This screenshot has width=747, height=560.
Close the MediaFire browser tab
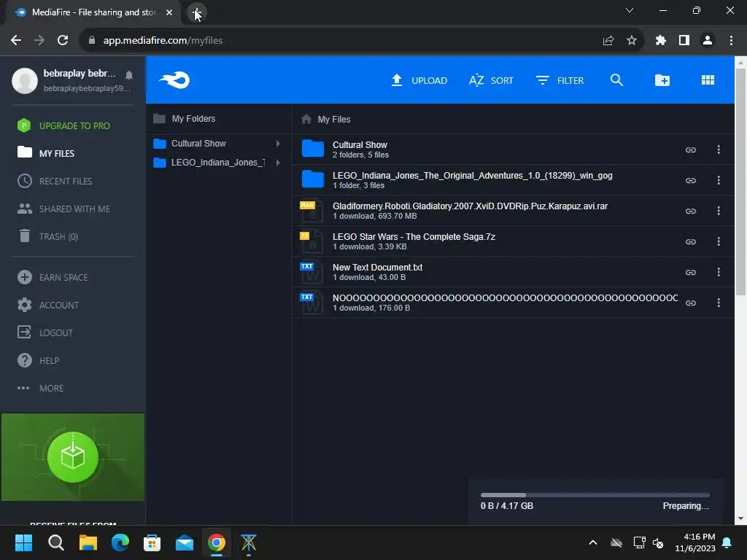169,12
